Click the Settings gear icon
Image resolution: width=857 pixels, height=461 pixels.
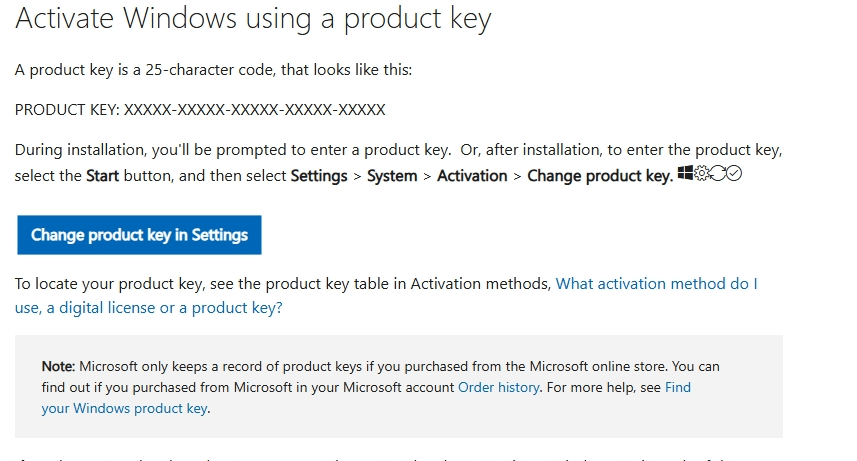700,174
